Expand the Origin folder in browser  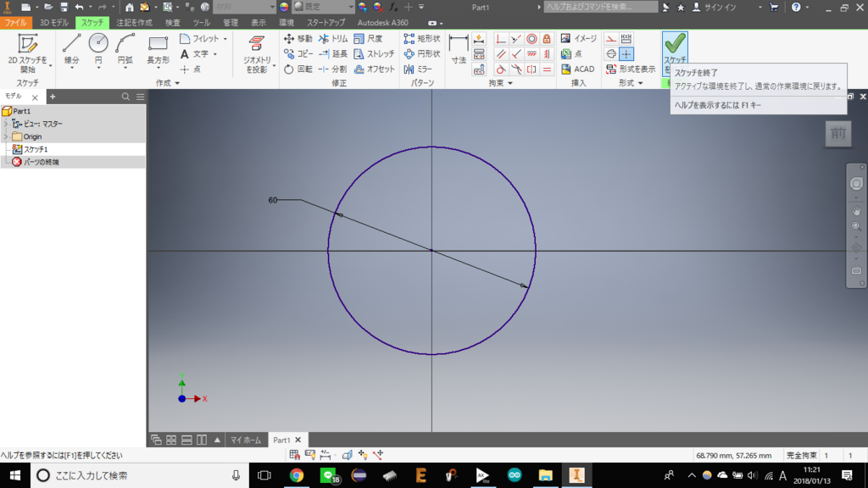(x=6, y=136)
